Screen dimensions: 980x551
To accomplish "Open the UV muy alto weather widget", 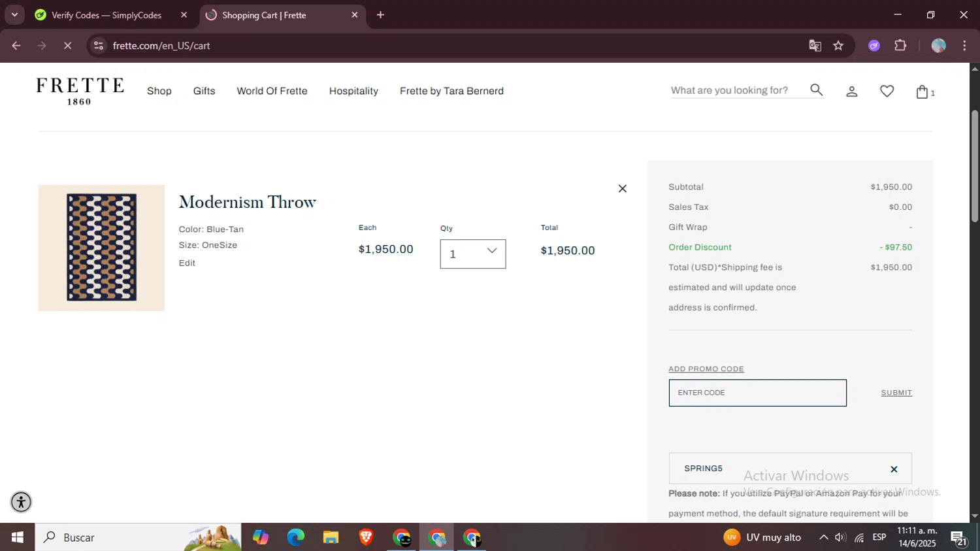I will (x=762, y=537).
